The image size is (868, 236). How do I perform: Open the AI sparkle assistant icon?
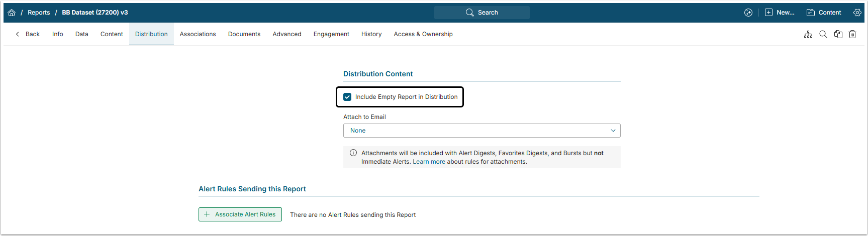click(x=748, y=13)
